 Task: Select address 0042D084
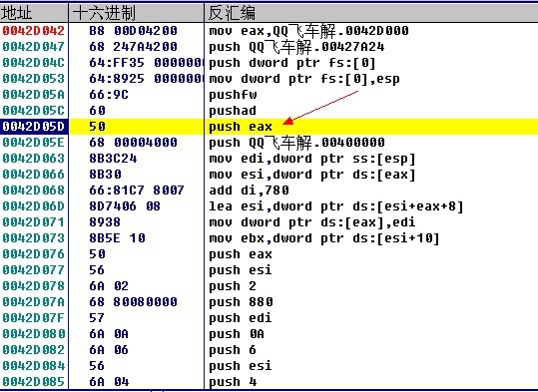[x=33, y=366]
